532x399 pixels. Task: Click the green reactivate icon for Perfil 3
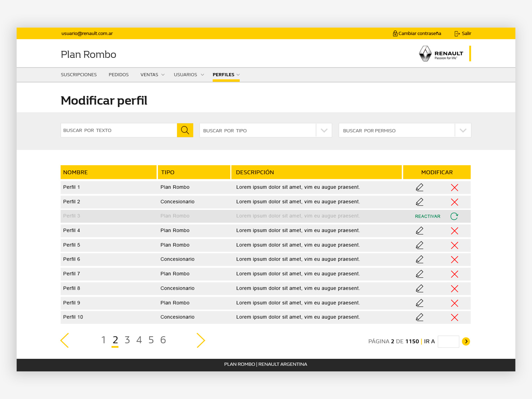[454, 216]
